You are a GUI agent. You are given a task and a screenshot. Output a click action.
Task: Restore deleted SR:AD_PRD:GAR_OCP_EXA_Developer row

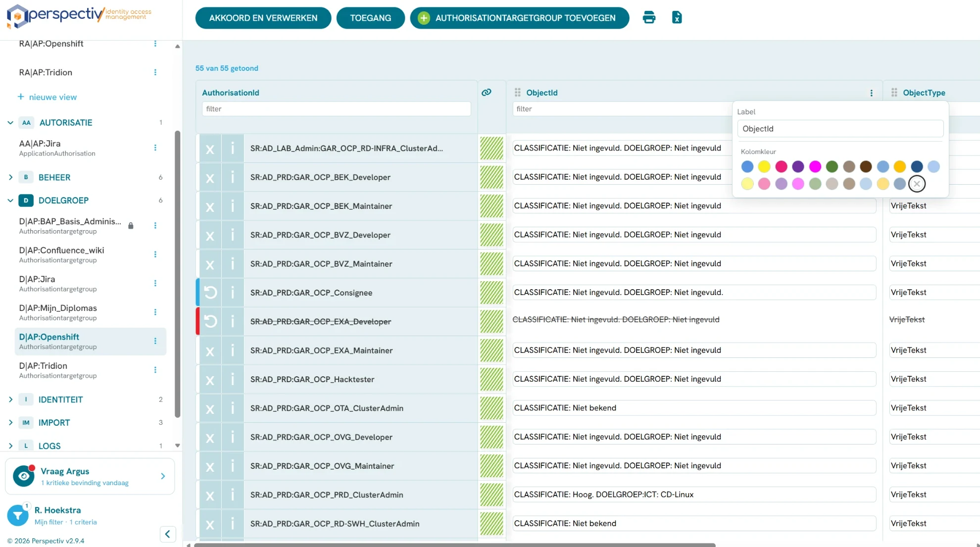[210, 321]
